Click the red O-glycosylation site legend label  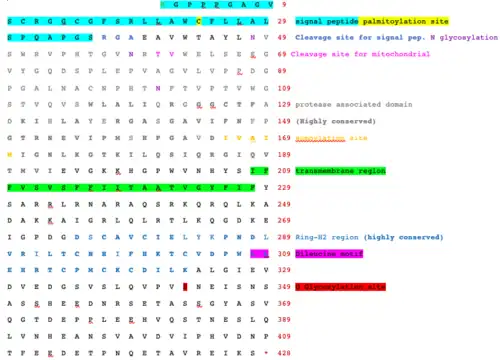pos(340,287)
